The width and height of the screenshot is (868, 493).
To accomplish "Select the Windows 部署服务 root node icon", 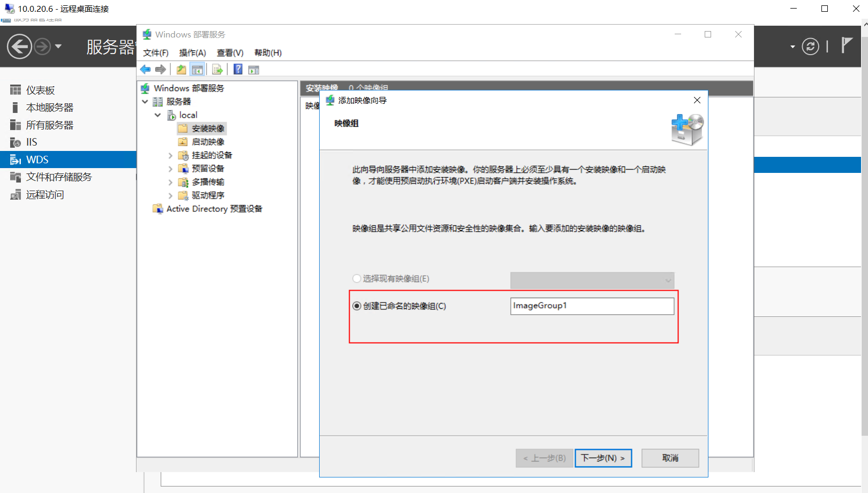I will click(x=145, y=88).
